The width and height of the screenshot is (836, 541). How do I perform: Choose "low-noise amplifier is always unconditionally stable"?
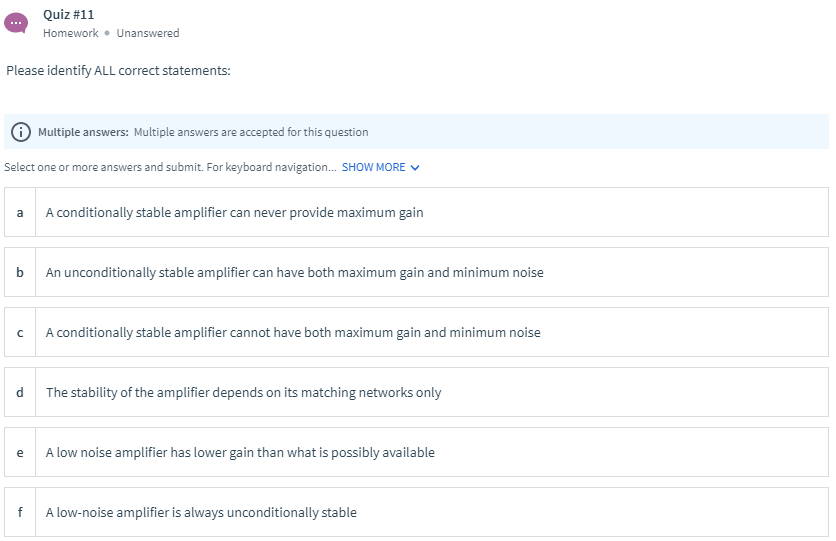201,513
